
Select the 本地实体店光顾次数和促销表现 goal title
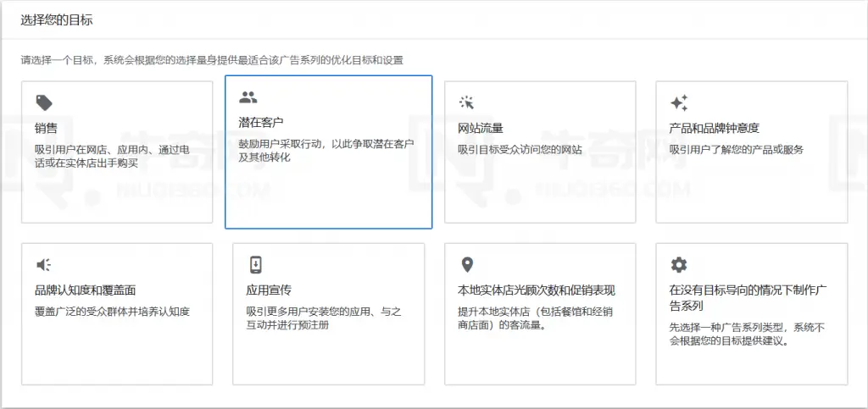click(x=537, y=290)
